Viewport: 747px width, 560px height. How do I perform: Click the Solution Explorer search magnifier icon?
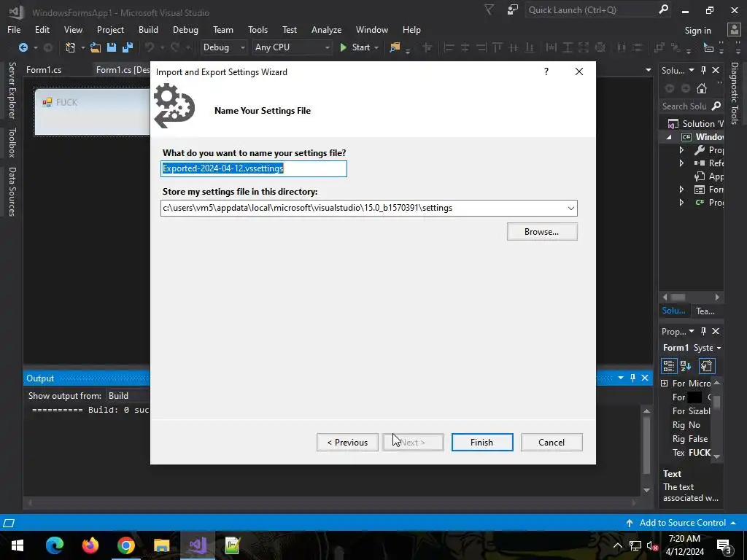point(716,106)
